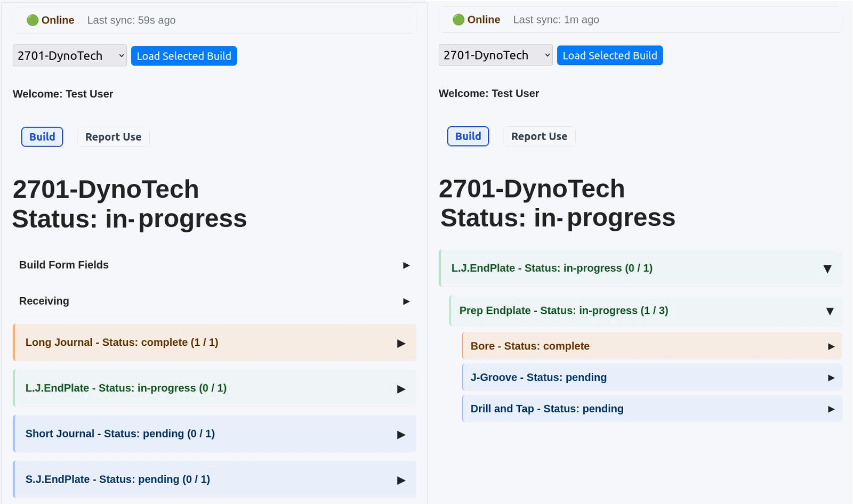Screen dimensions: 853x504
Task: Switch to the Report Use tab
Action: click(x=113, y=136)
